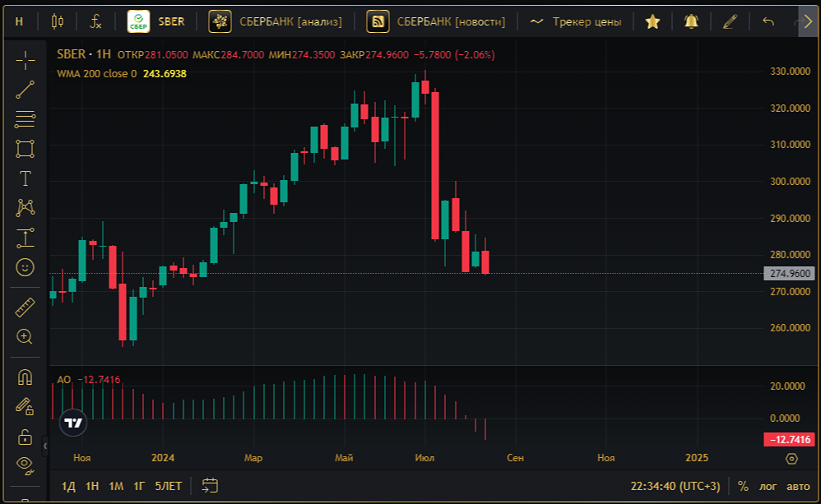Open the go-to-date calendar icon
This screenshot has height=504, width=821.
(x=210, y=486)
